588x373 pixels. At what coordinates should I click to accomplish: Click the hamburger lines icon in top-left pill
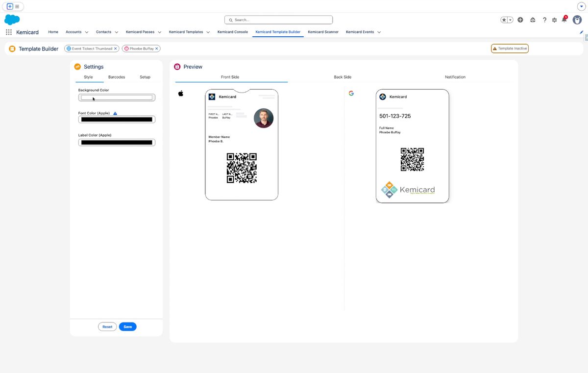17,6
